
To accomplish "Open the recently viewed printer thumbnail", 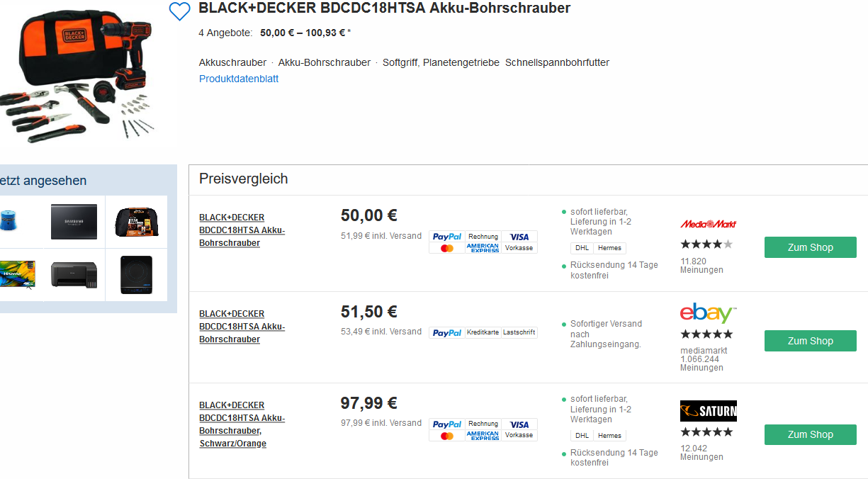I will coord(74,274).
